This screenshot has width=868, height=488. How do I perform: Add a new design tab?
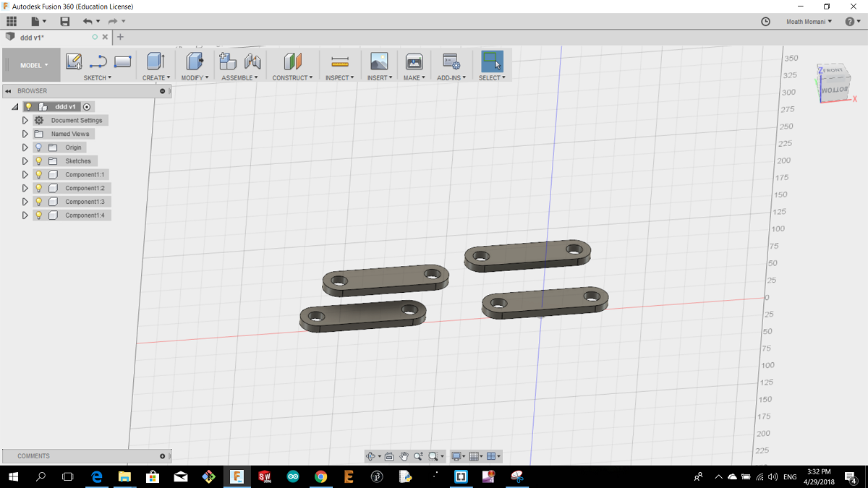[120, 37]
